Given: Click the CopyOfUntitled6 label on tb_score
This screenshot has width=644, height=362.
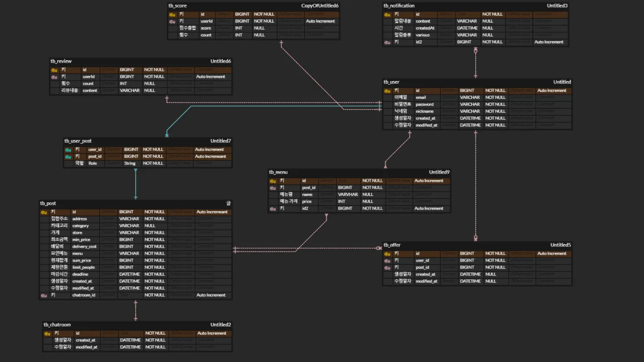Looking at the screenshot, I should click(x=320, y=6).
